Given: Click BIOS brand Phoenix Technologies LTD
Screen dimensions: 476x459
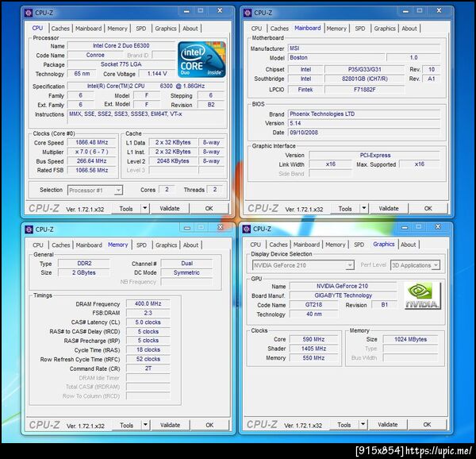Looking at the screenshot, I should tap(363, 114).
